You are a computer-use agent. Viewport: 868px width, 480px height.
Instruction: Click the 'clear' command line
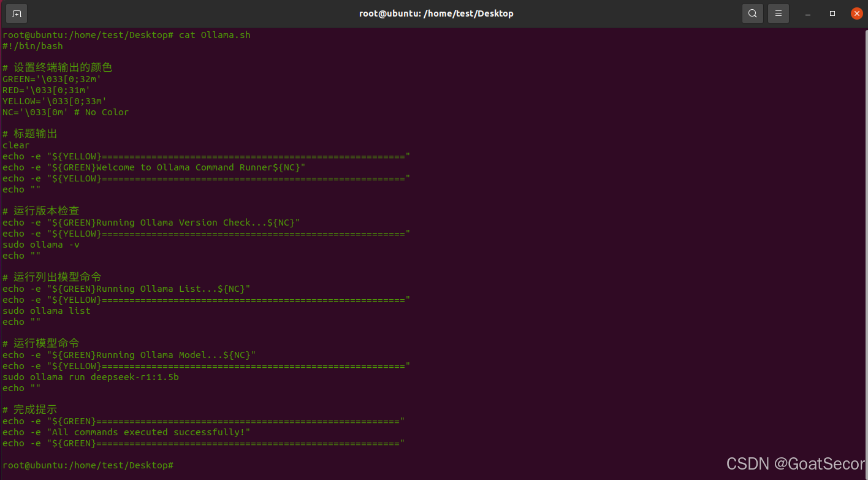(16, 145)
